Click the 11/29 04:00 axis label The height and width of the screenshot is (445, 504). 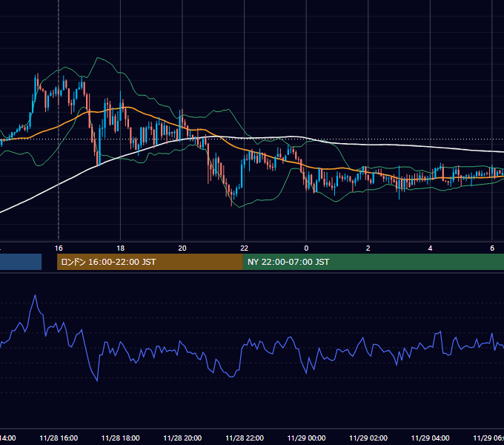431,438
